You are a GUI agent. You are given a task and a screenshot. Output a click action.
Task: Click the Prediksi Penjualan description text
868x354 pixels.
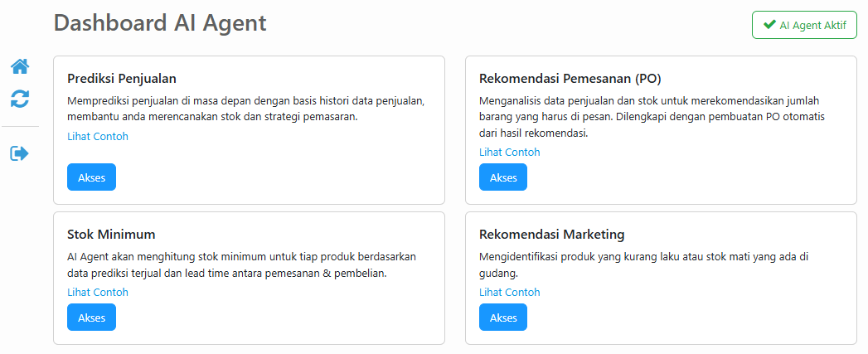(245, 109)
